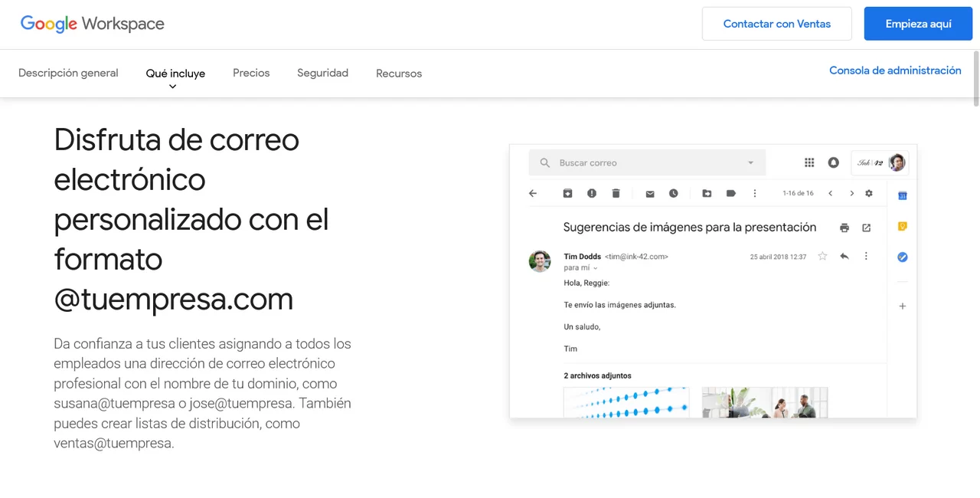Click the '1-16 de 16' counter

pyautogui.click(x=798, y=194)
